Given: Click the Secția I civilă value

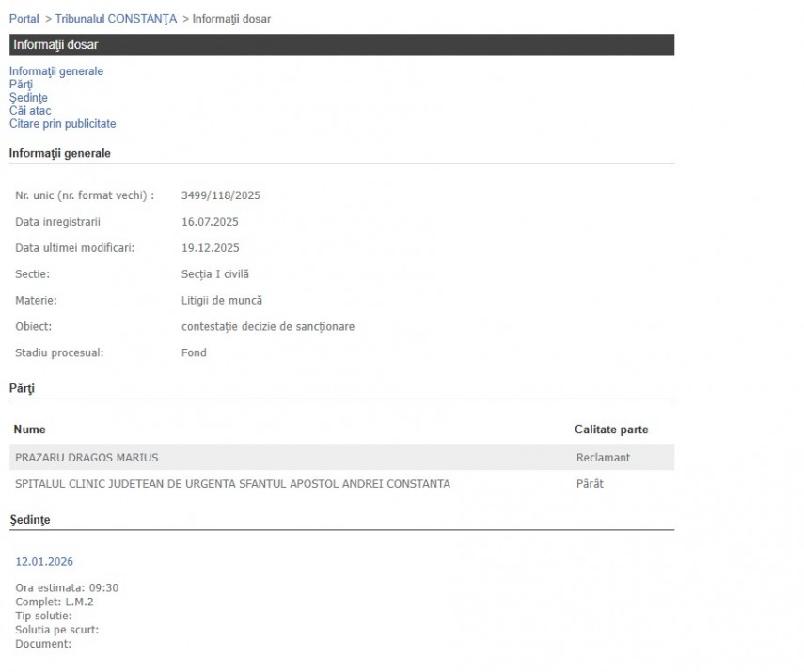Looking at the screenshot, I should [x=215, y=274].
